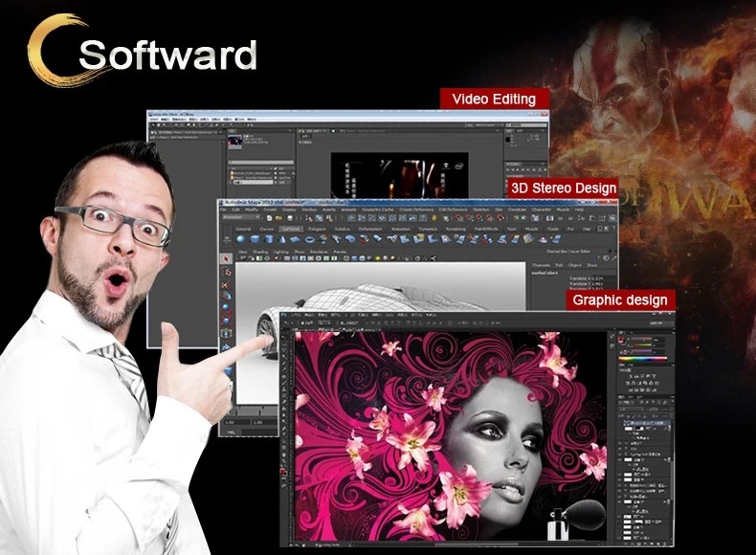
Task: Open the Skeleton menu in Maya
Action: pos(481,210)
